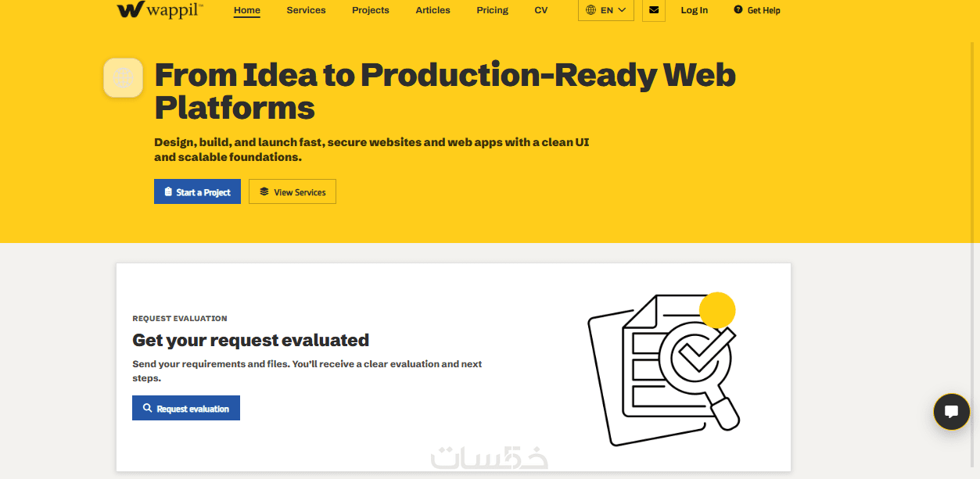This screenshot has width=980, height=479.
Task: Click the globe icon in language selector
Action: [591, 10]
